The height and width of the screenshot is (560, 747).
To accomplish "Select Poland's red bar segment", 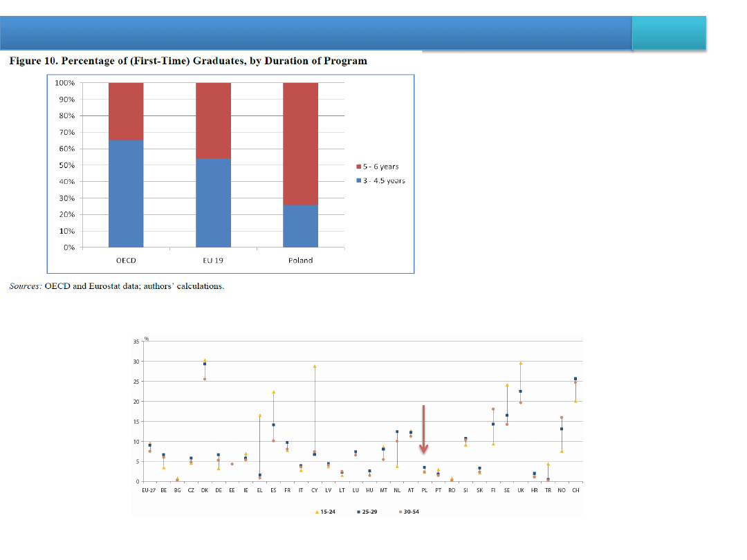I will (x=300, y=144).
